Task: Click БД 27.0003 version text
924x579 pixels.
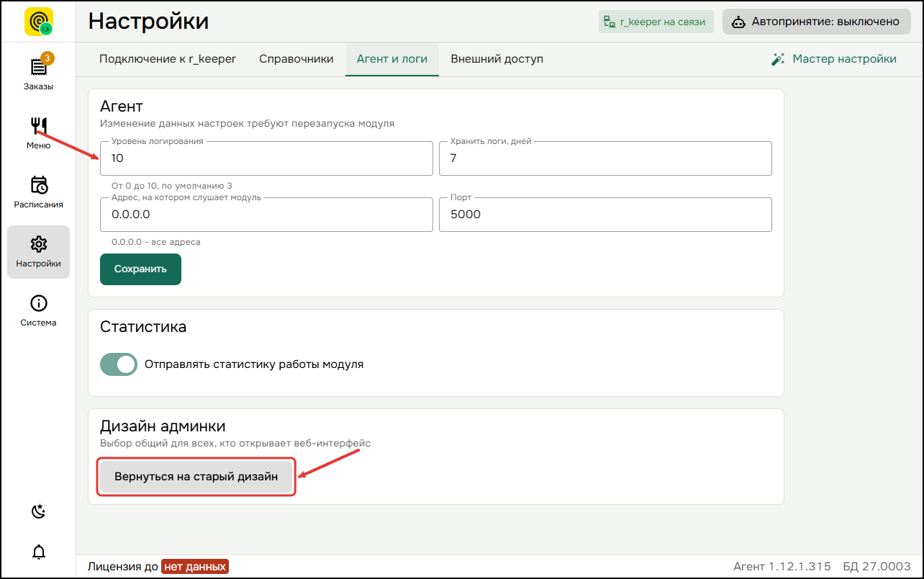Action: (x=877, y=567)
